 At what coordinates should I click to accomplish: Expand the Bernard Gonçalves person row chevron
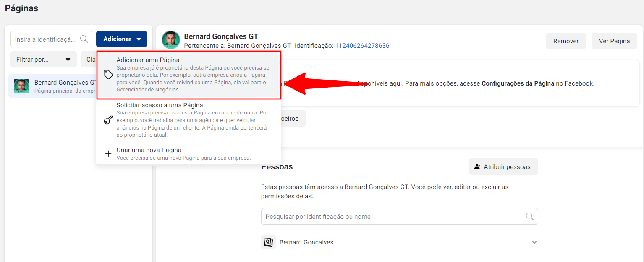click(534, 242)
